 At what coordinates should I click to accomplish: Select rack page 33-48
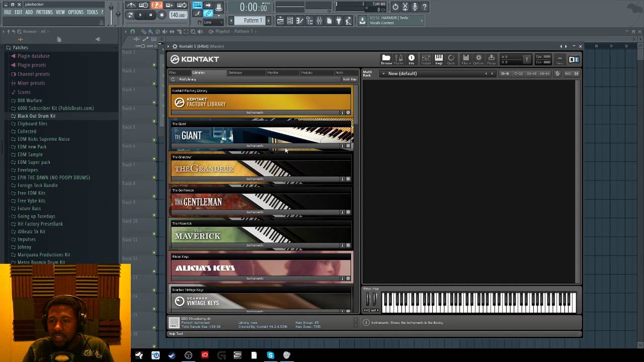tap(531, 74)
